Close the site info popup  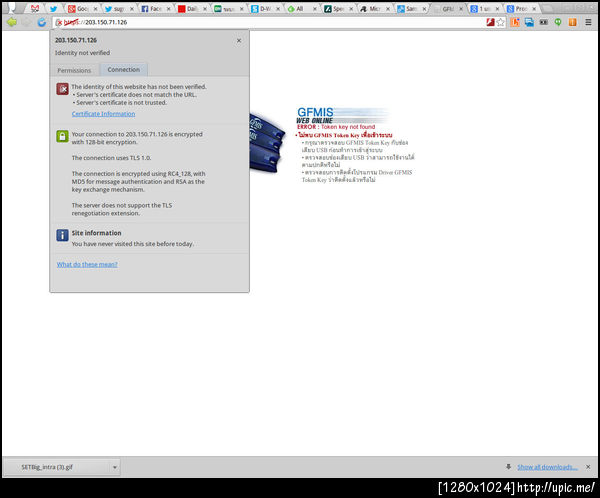239,41
